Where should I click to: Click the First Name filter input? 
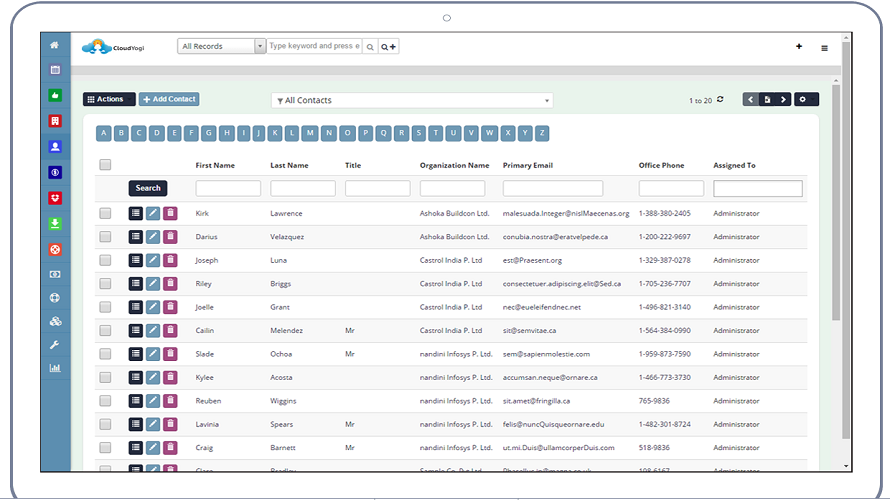tap(228, 188)
